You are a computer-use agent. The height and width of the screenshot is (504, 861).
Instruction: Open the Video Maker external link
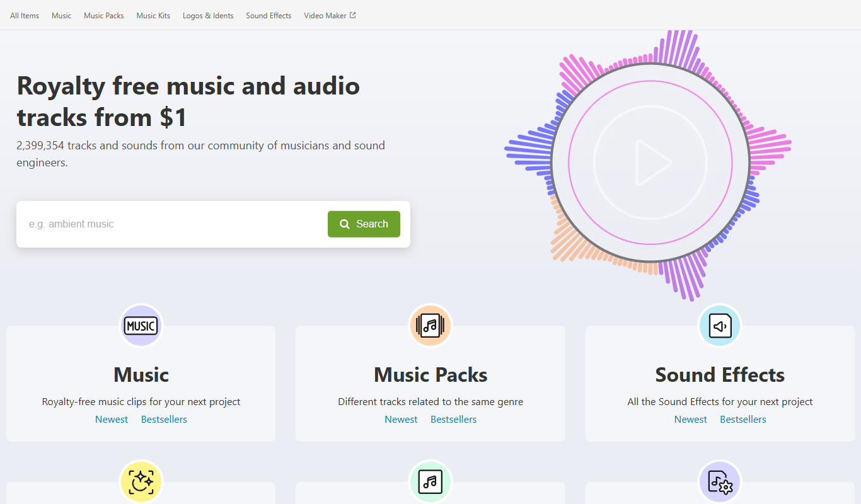tap(330, 16)
